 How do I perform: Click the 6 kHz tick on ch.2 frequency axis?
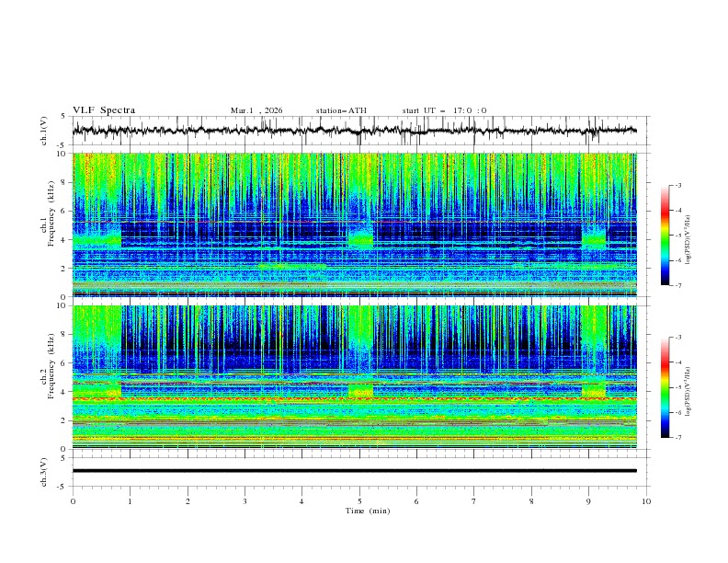[63, 363]
